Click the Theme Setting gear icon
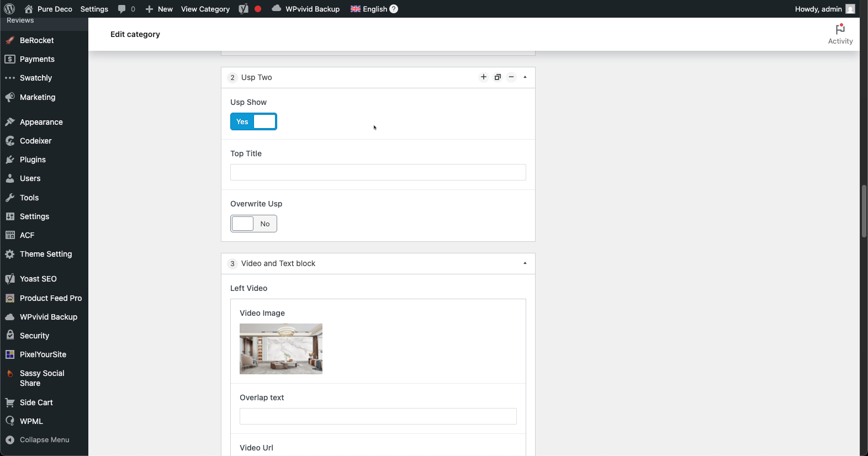 [10, 254]
